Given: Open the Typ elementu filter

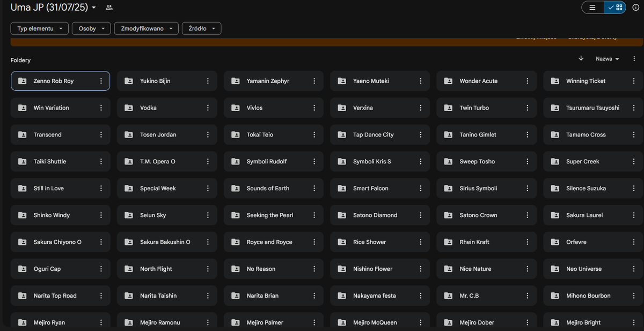Looking at the screenshot, I should (40, 28).
